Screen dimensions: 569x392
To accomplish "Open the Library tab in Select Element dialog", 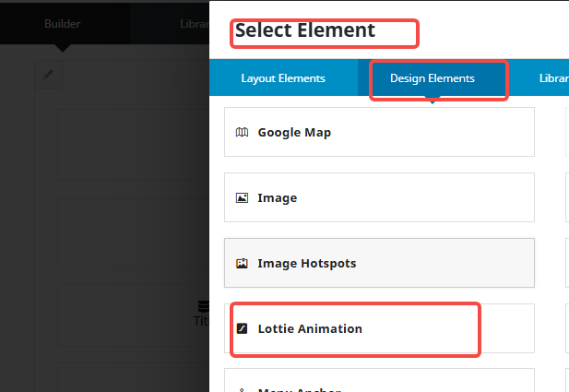I will click(x=552, y=78).
